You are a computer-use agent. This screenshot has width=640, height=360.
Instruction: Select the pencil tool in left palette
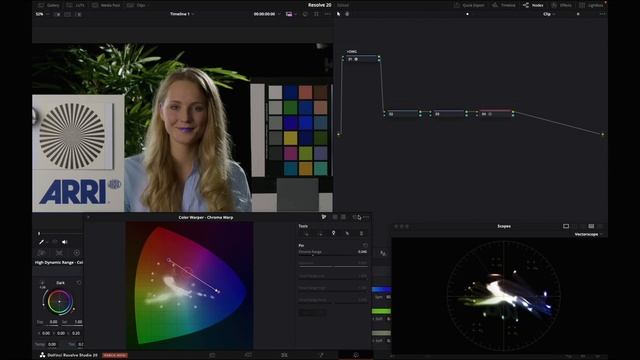click(x=41, y=242)
